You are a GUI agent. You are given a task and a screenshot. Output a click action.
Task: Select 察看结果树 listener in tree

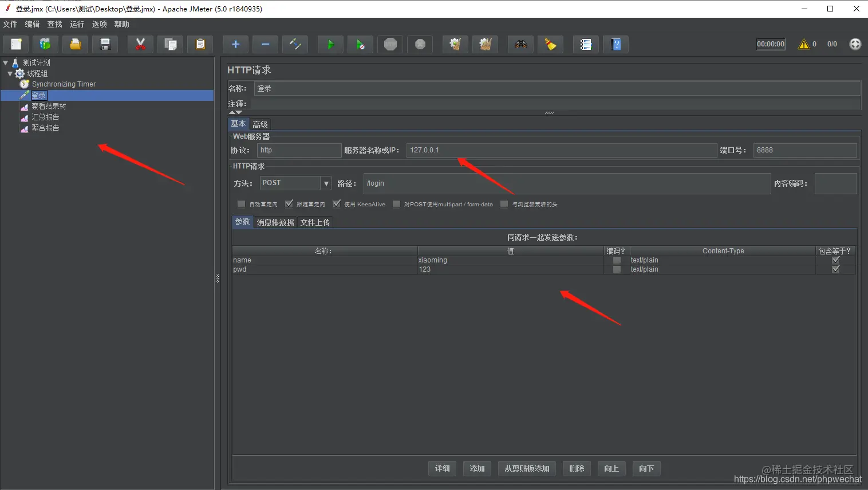tap(49, 106)
